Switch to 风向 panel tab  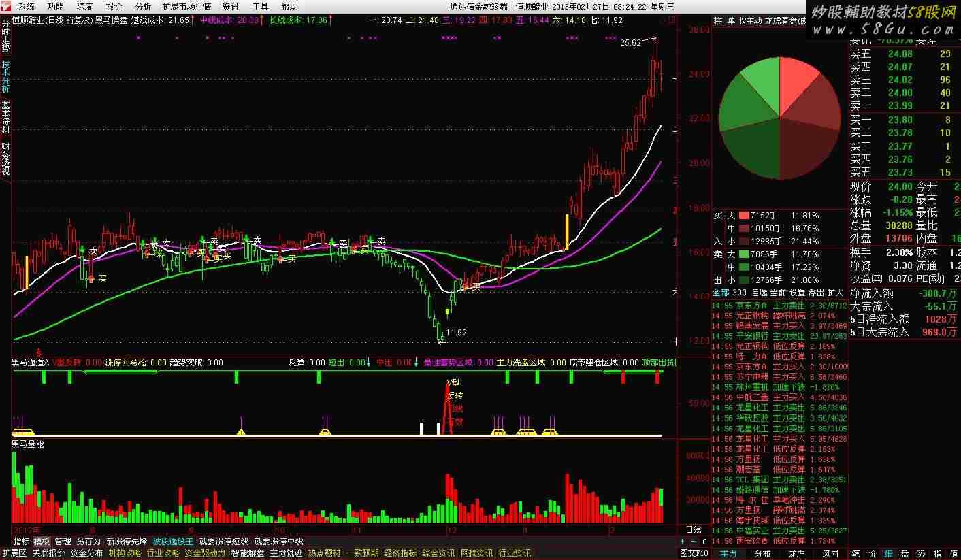tap(830, 554)
